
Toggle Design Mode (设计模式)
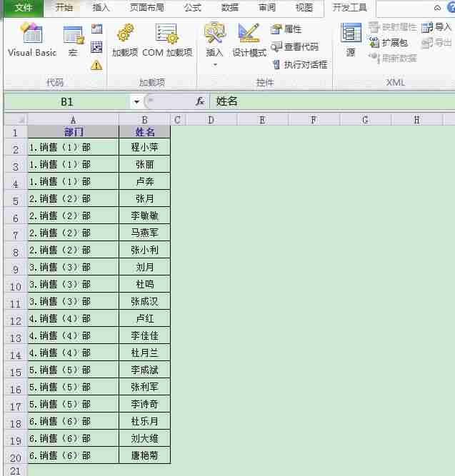coord(249,40)
